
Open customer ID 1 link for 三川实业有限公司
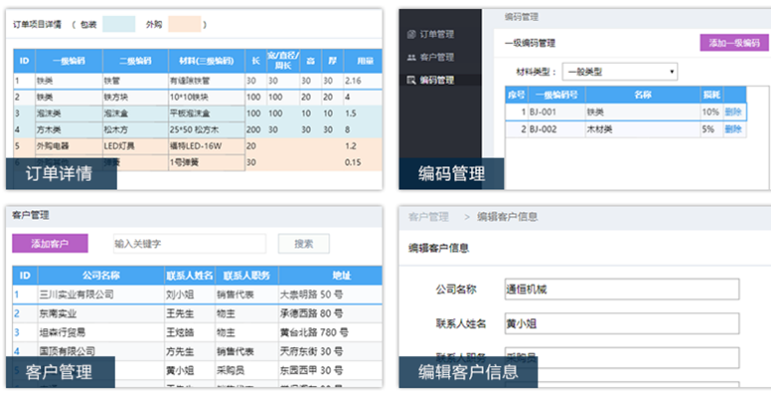pos(16,295)
